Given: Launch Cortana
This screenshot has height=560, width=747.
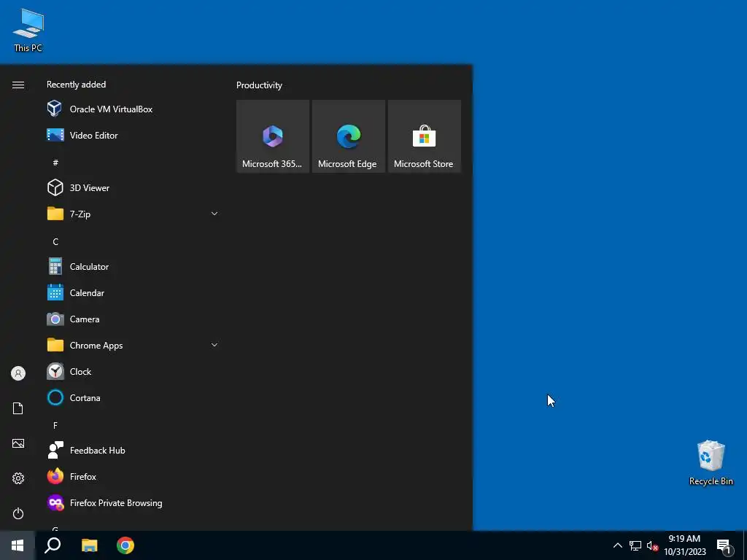Looking at the screenshot, I should pyautogui.click(x=133, y=397).
